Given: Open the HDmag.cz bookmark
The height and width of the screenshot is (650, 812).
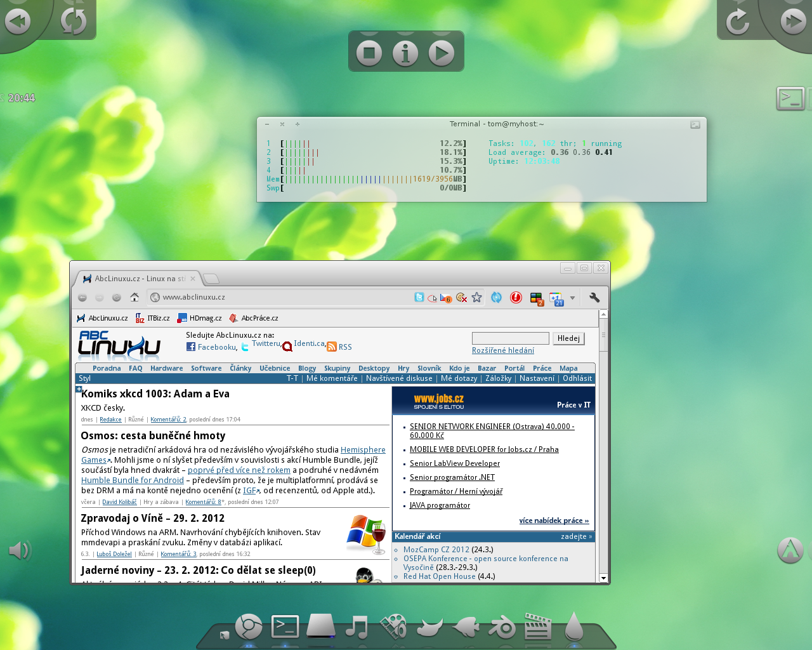Looking at the screenshot, I should click(x=200, y=318).
